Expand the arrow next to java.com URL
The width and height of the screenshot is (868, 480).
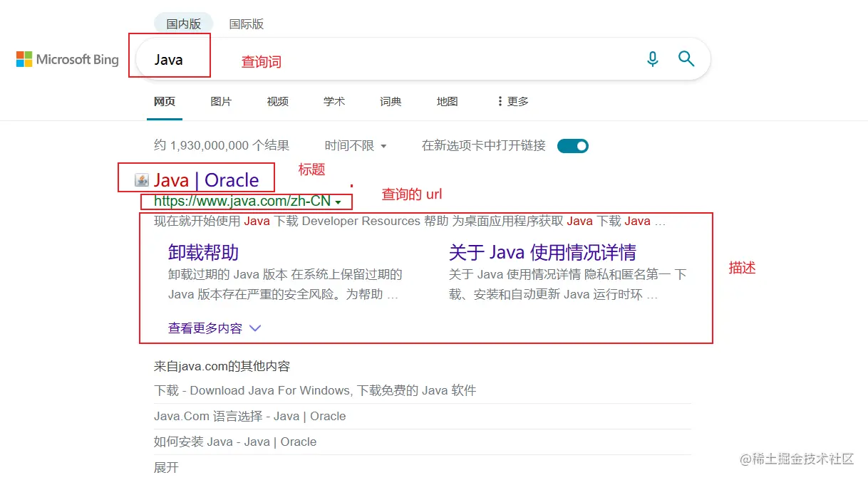tap(339, 203)
